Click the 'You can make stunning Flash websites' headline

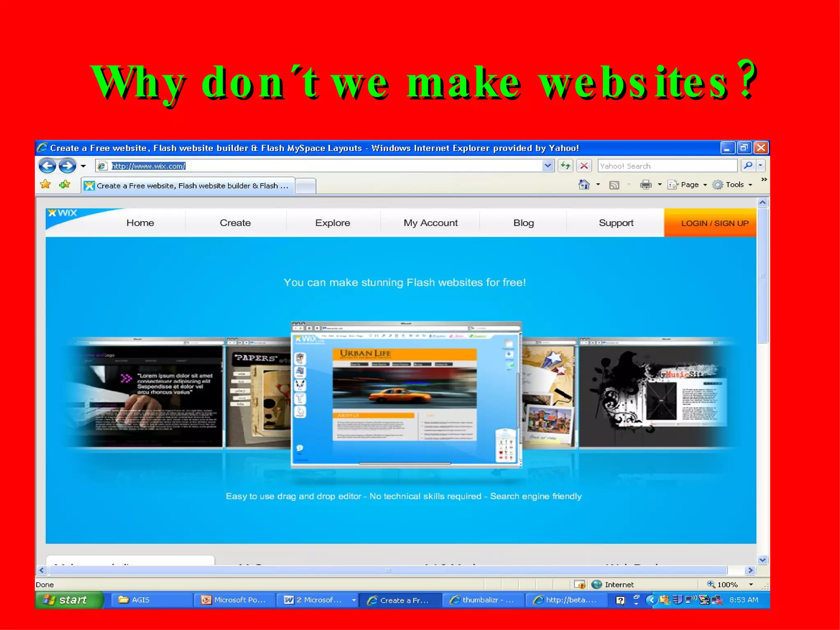[x=405, y=282]
